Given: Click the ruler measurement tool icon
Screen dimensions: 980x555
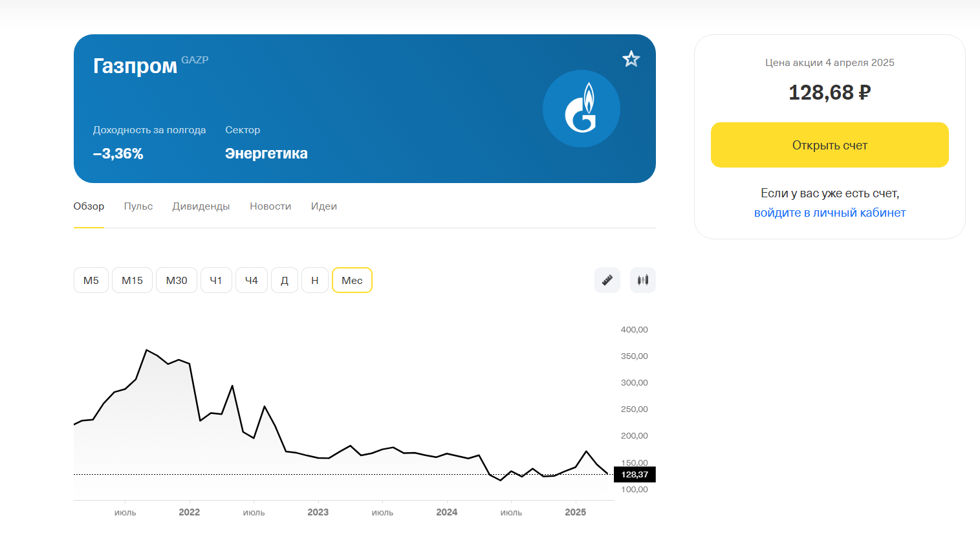Looking at the screenshot, I should point(607,280).
